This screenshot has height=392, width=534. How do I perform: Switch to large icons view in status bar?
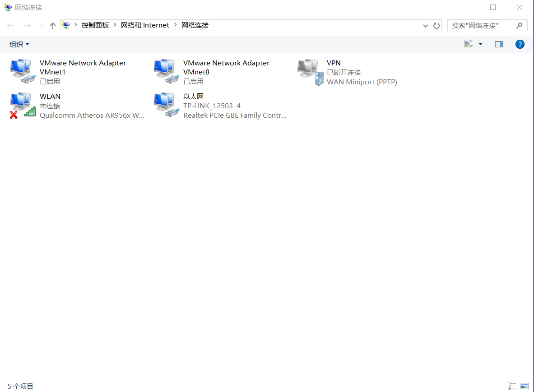tap(525, 386)
